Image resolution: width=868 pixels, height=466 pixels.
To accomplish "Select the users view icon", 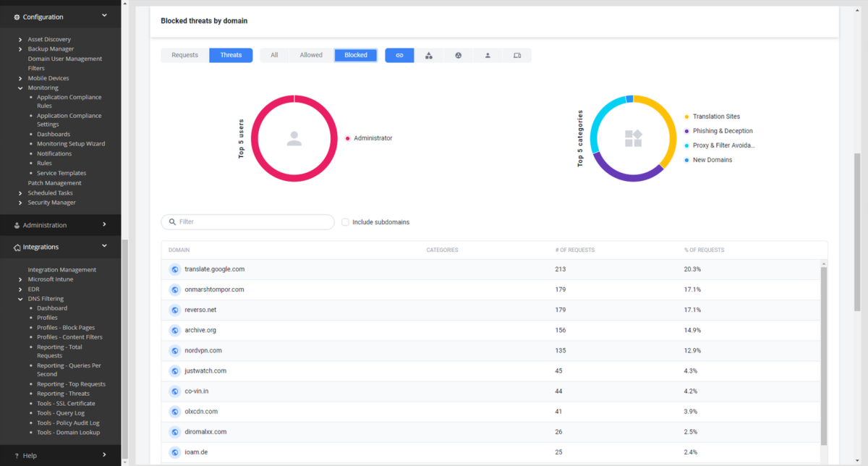I will tap(488, 55).
